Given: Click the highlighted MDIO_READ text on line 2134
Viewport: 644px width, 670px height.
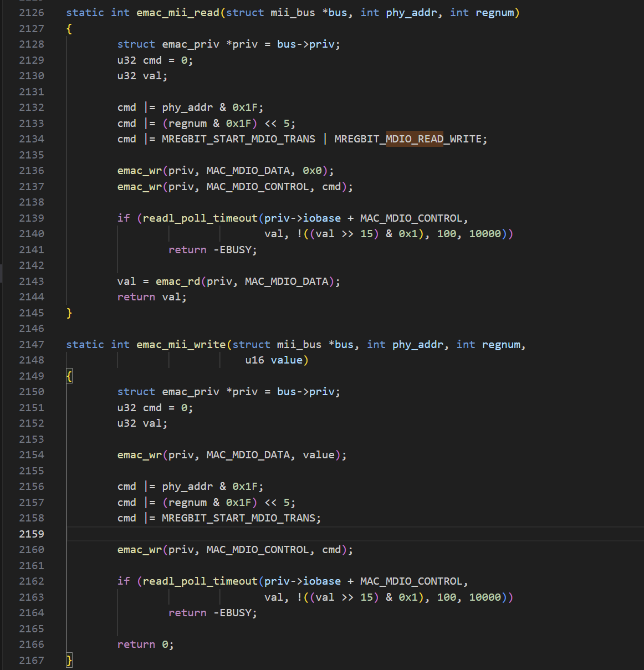Looking at the screenshot, I should [415, 139].
